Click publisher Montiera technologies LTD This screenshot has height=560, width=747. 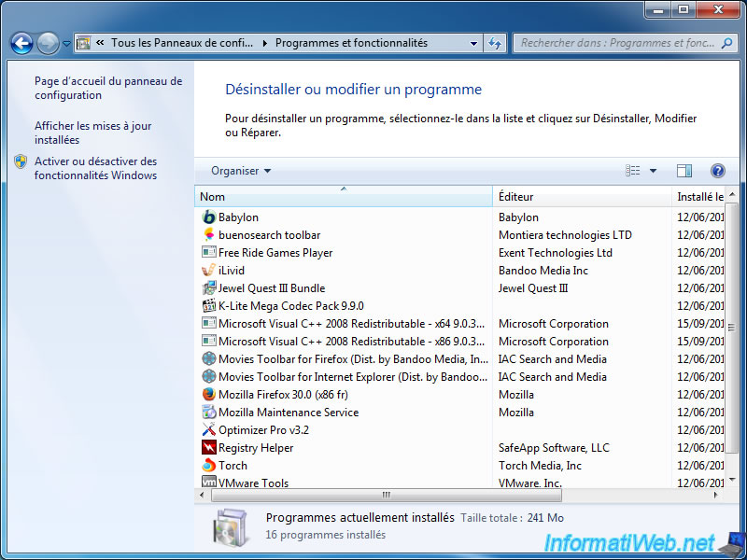point(565,235)
